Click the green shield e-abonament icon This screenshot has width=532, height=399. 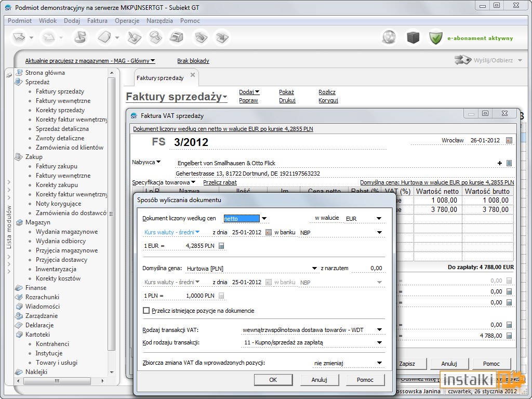[435, 37]
